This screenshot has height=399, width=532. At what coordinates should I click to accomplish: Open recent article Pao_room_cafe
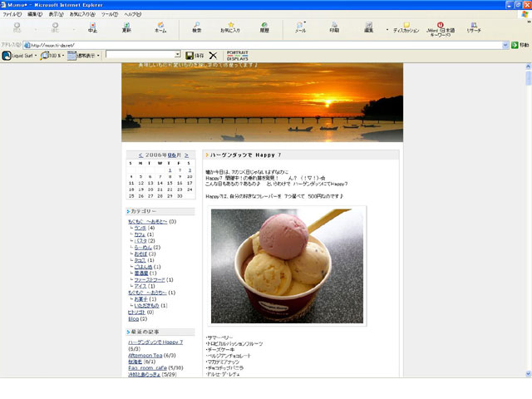pyautogui.click(x=148, y=367)
